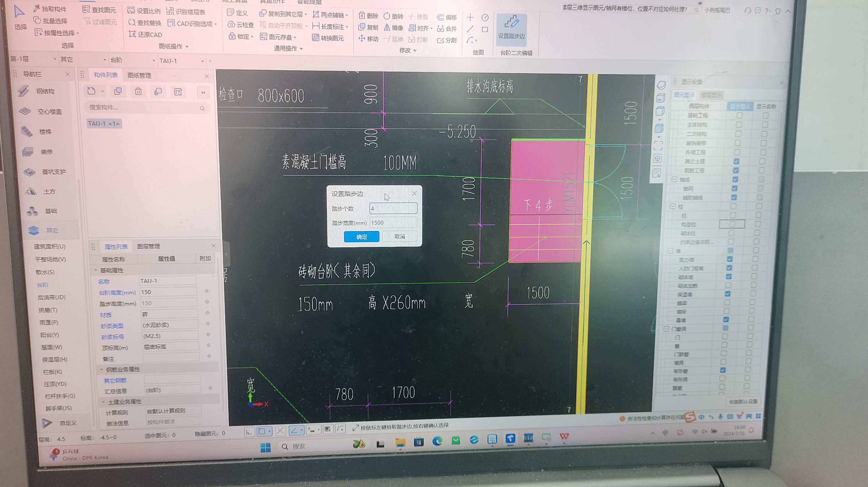
Task: Confirm with 确定 in 设置踏步边 dialog
Action: 361,236
